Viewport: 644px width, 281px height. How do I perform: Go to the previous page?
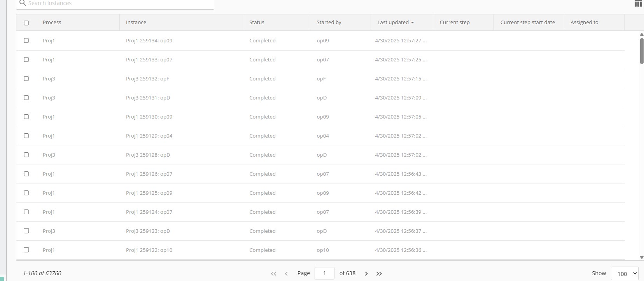point(286,274)
